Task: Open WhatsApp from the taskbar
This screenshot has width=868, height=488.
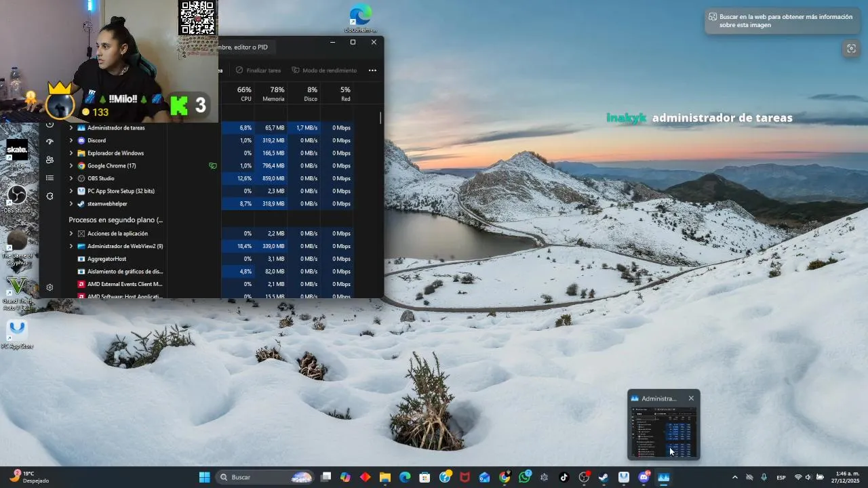Action: click(524, 477)
